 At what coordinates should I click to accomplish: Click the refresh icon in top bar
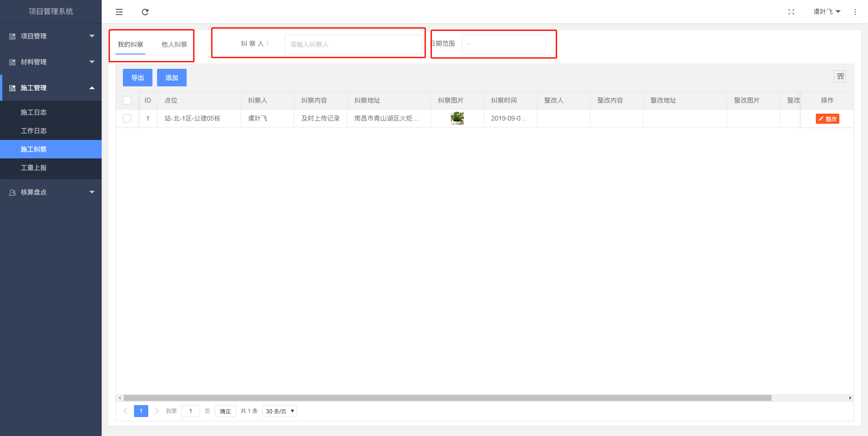(145, 12)
